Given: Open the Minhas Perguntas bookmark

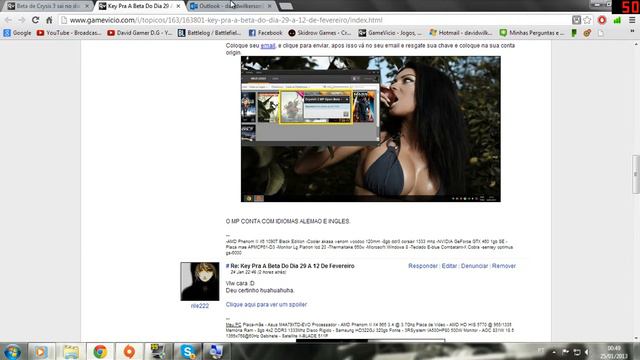Looking at the screenshot, I should point(532,33).
